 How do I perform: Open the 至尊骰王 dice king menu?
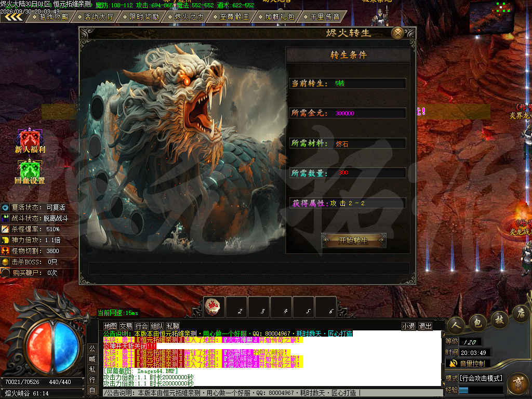232,17
